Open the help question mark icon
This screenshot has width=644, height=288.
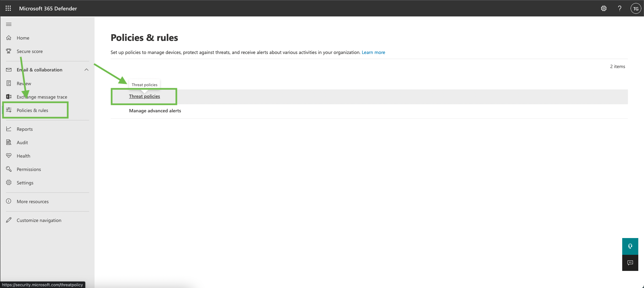click(x=620, y=8)
